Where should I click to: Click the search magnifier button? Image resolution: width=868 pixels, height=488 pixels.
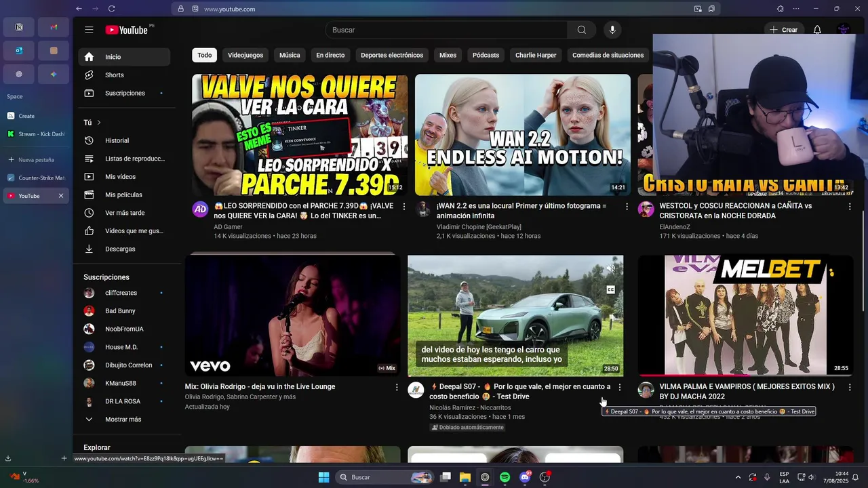(582, 30)
